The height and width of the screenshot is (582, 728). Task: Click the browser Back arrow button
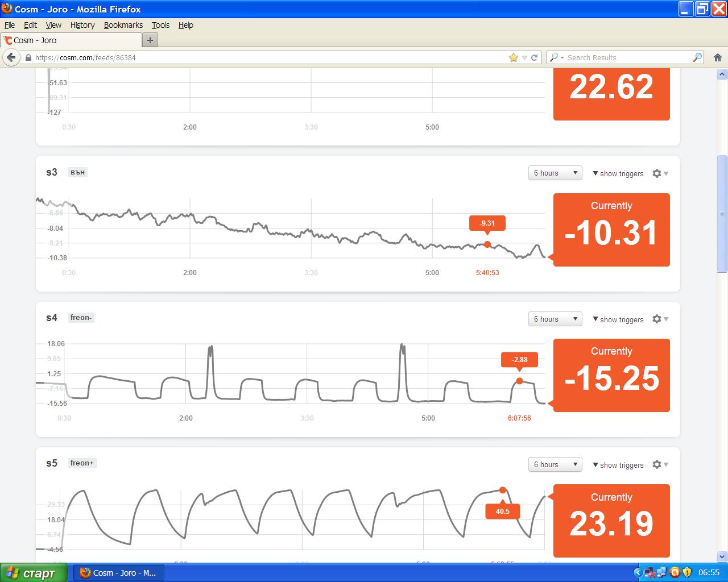(11, 57)
